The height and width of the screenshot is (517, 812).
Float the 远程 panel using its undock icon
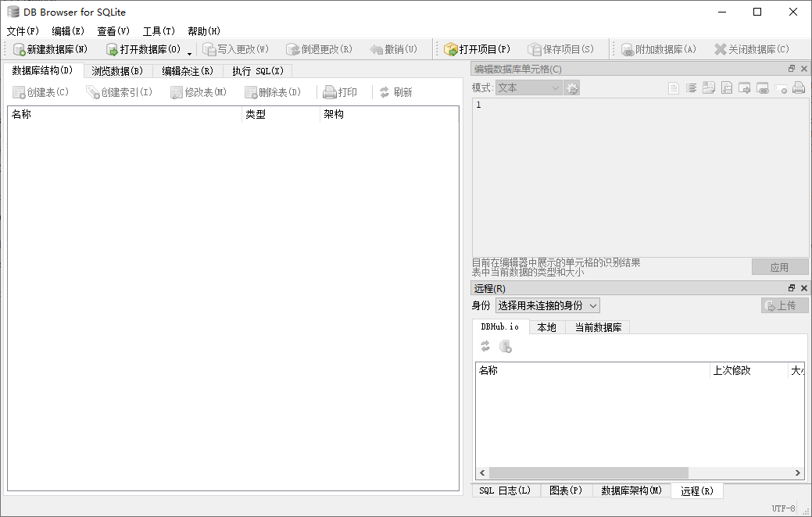791,288
